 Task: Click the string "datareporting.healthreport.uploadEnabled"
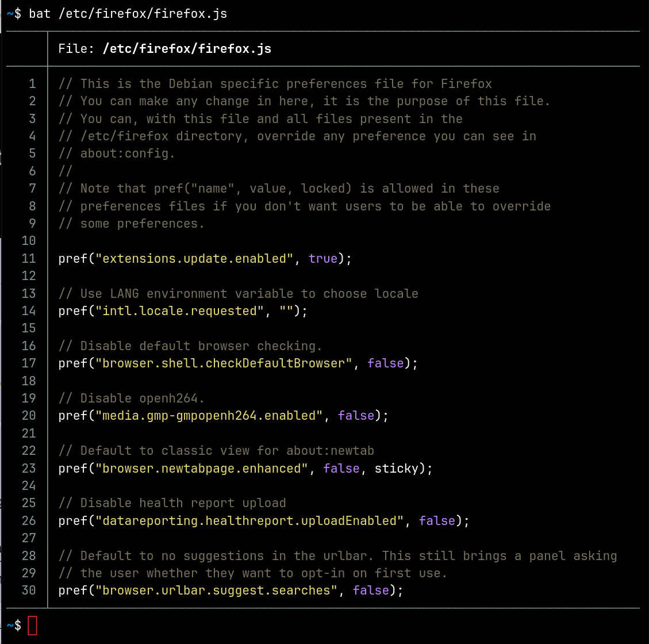coord(249,521)
